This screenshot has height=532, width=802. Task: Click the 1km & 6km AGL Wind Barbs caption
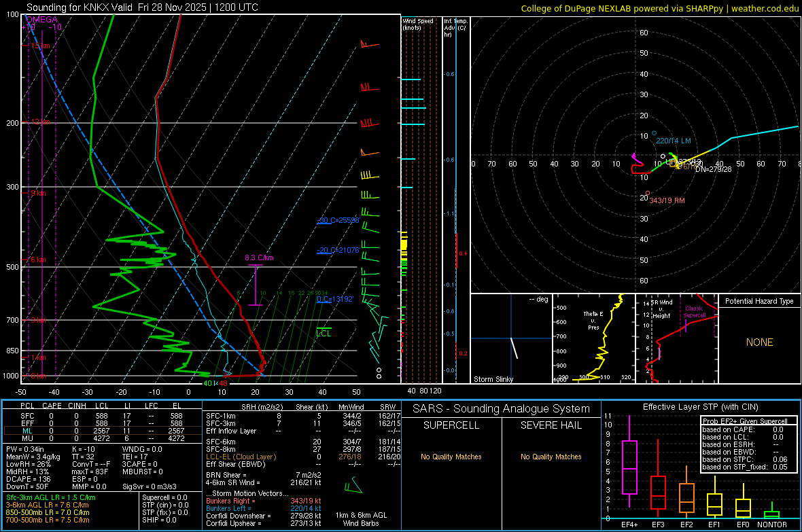click(361, 519)
